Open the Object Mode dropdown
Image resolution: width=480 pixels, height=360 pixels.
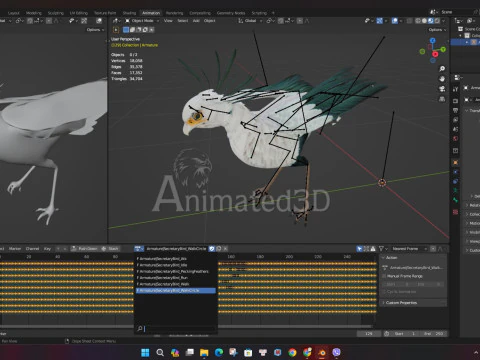[142, 21]
